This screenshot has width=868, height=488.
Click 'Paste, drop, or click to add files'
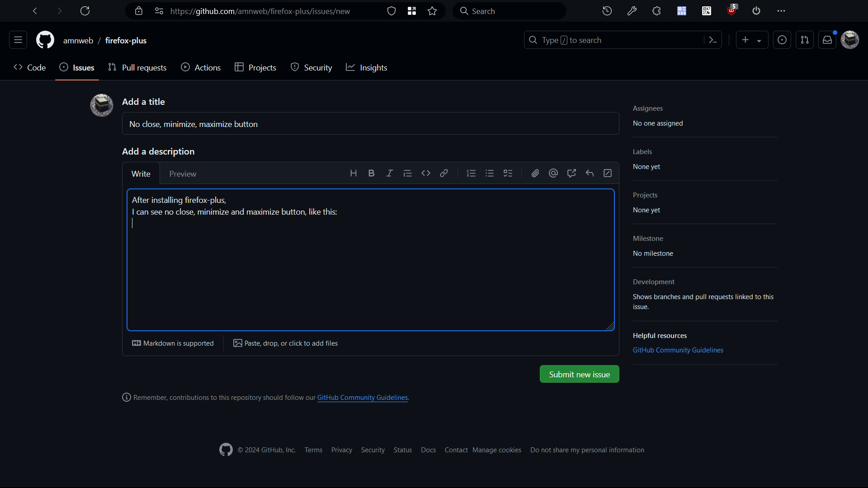285,343
